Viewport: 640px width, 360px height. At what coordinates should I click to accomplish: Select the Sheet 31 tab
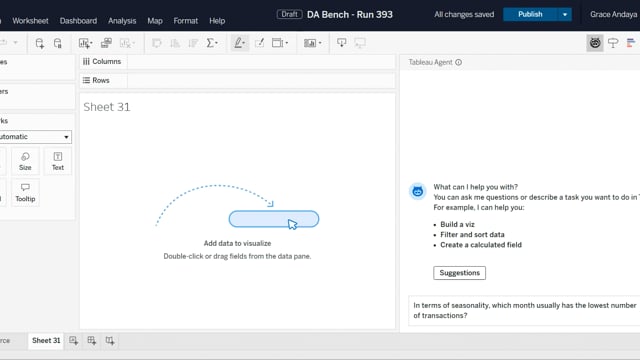tap(46, 340)
